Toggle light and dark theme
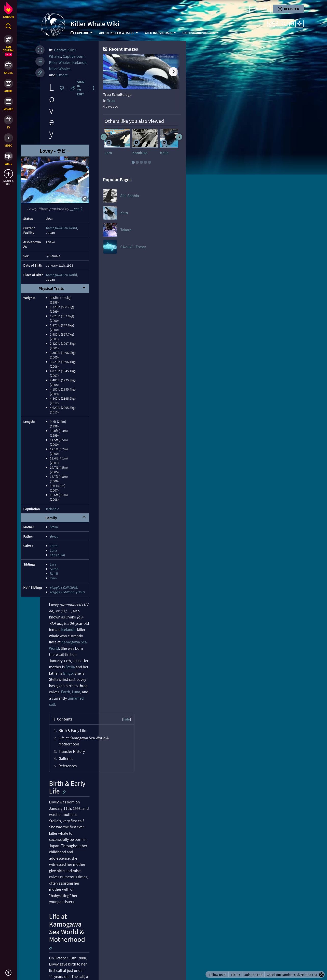 click(x=299, y=24)
